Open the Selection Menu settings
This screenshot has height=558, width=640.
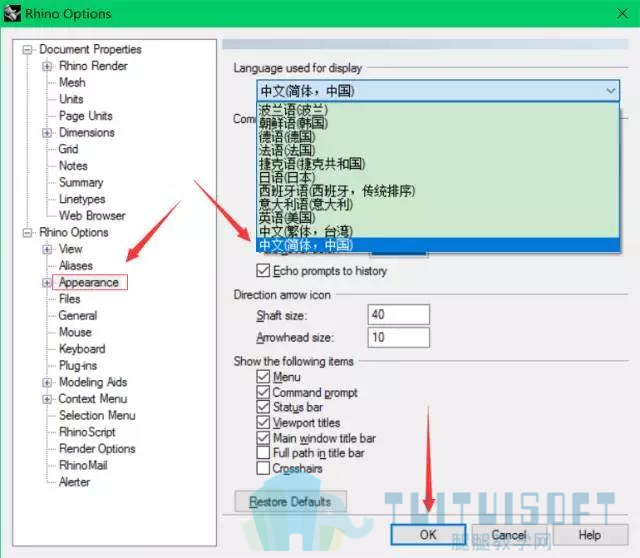[97, 416]
